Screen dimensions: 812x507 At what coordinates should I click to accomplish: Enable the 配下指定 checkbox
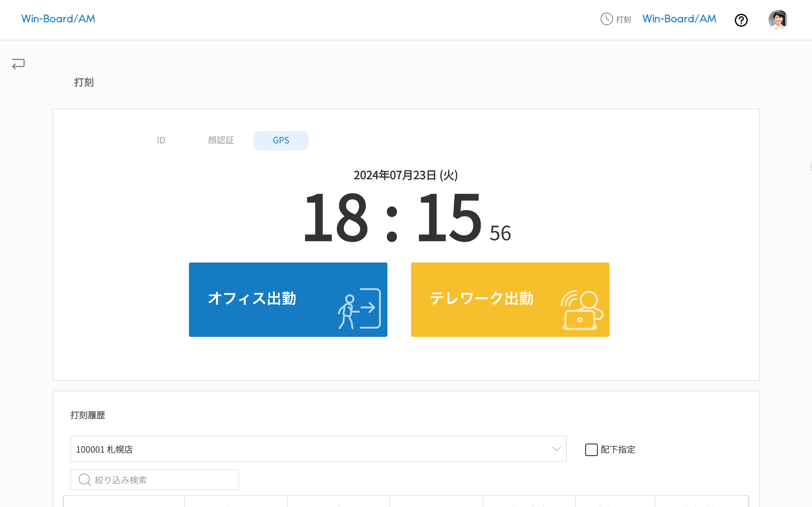point(591,450)
